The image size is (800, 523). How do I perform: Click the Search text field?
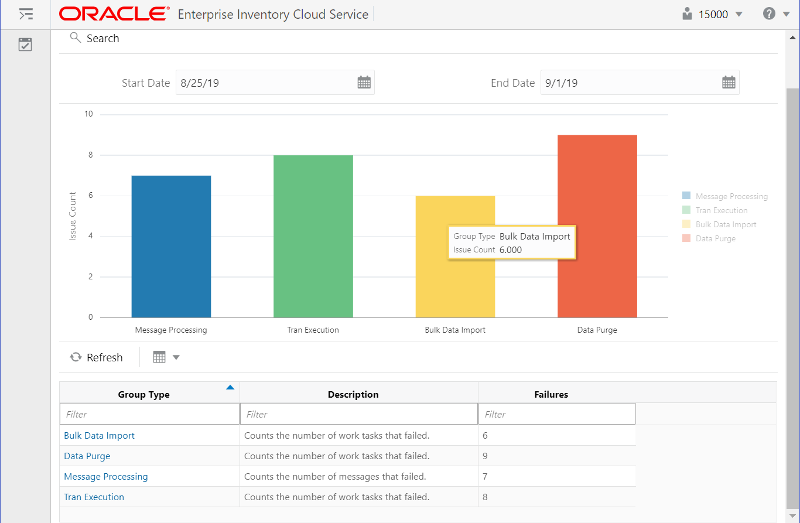[103, 38]
